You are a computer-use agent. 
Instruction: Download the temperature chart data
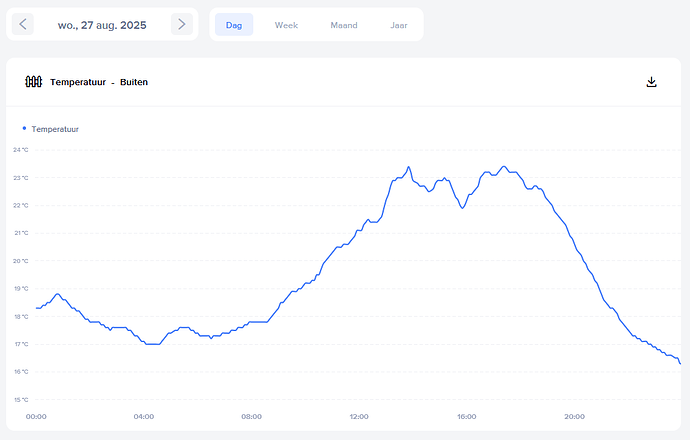tap(652, 82)
